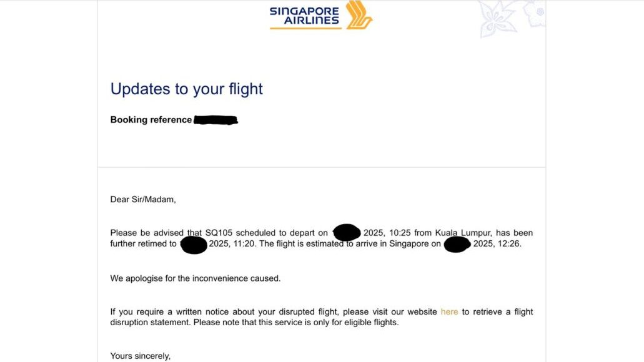
Task: Click the "Booking reference" label
Action: click(151, 120)
